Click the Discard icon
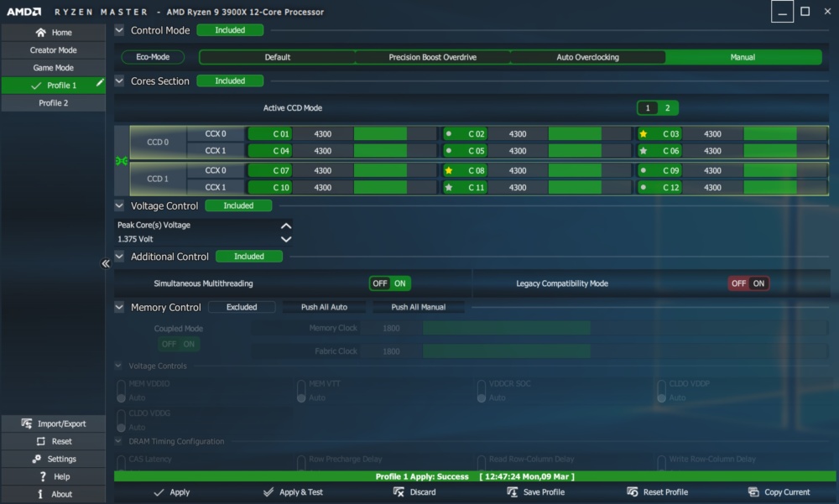 click(399, 491)
